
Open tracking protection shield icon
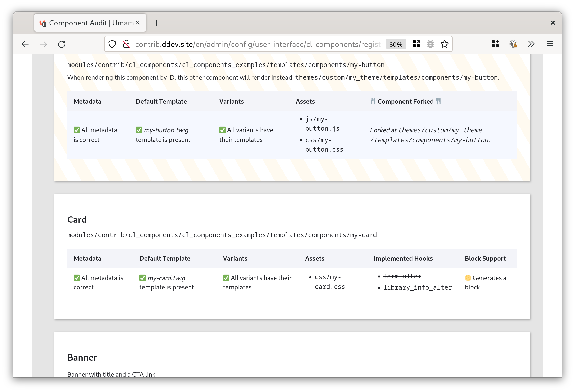(112, 44)
